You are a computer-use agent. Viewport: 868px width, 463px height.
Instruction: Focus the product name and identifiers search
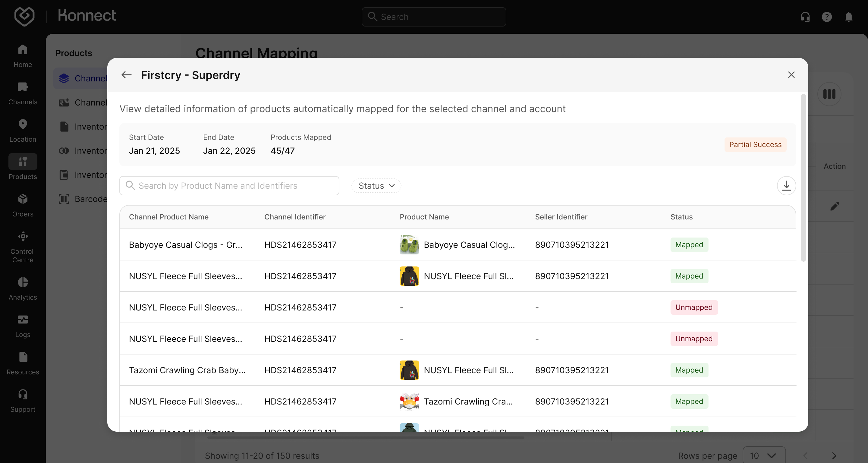[229, 186]
